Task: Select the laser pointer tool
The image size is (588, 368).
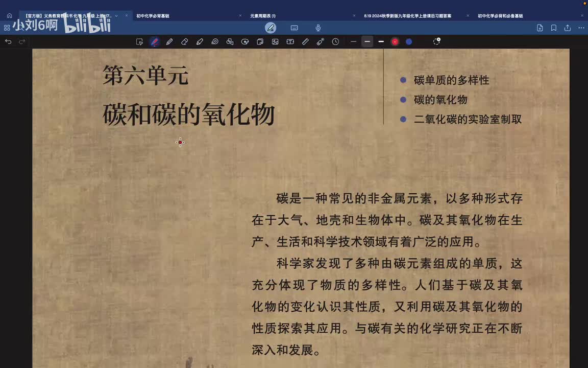Action: pyautogui.click(x=320, y=42)
